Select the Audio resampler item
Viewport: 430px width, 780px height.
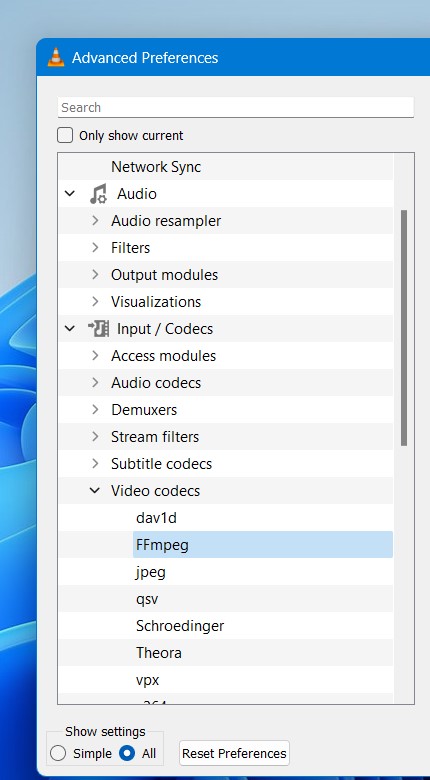(x=166, y=220)
